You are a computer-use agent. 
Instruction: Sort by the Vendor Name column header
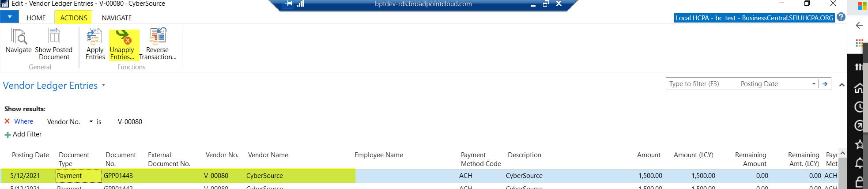click(268, 155)
